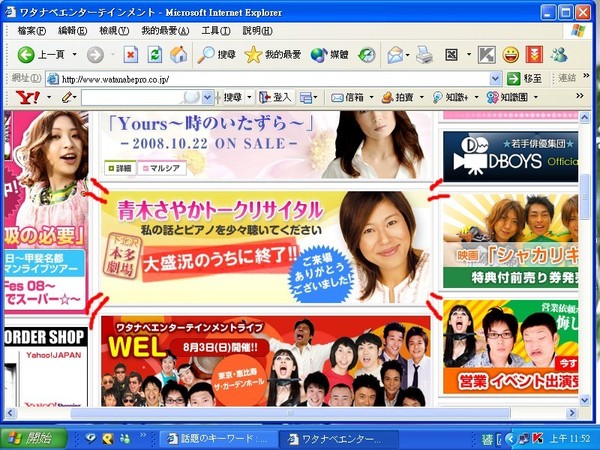The height and width of the screenshot is (450, 600).
Task: Open the Y! logo dropdown arrow
Action: (x=49, y=98)
